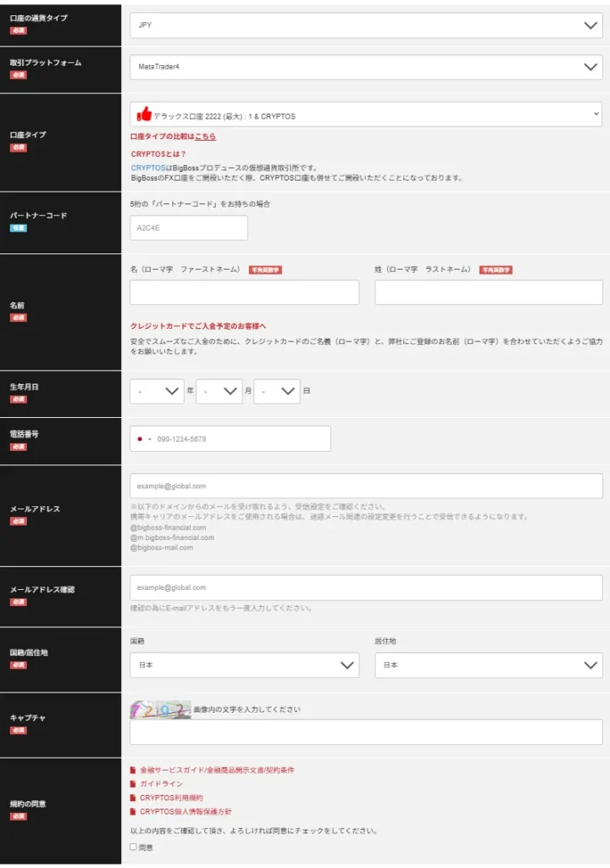
Task: Click the captcha text input field
Action: coord(366,732)
